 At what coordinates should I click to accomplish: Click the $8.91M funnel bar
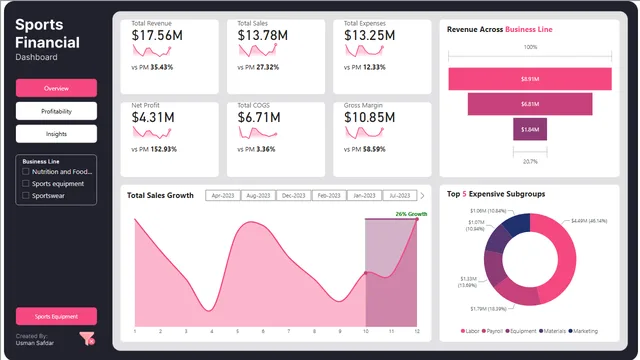[x=530, y=79]
